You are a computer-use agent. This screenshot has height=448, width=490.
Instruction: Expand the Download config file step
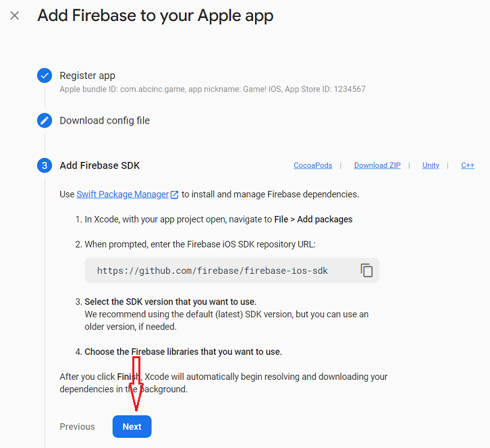point(105,121)
